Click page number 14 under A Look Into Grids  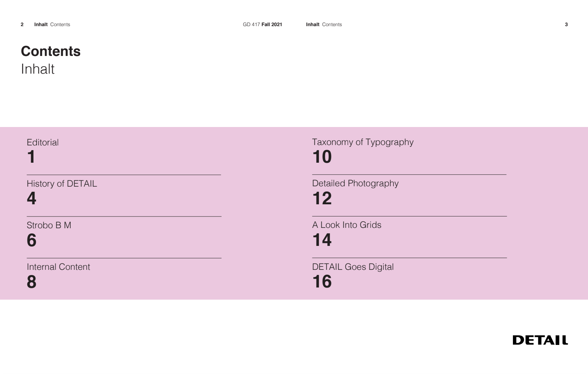322,240
